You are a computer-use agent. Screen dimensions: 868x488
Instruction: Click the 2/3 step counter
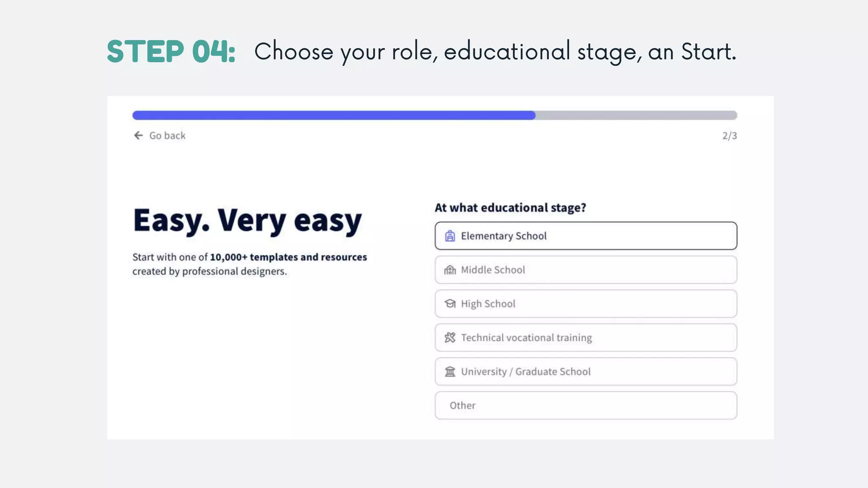[x=729, y=136]
